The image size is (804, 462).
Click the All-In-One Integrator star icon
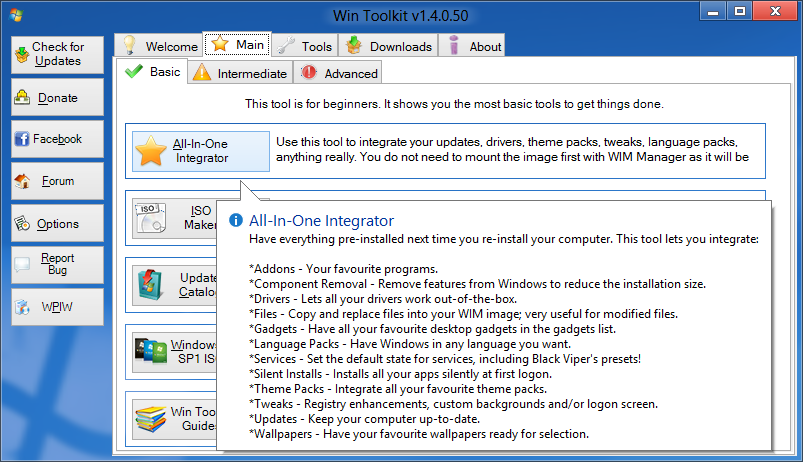point(151,152)
